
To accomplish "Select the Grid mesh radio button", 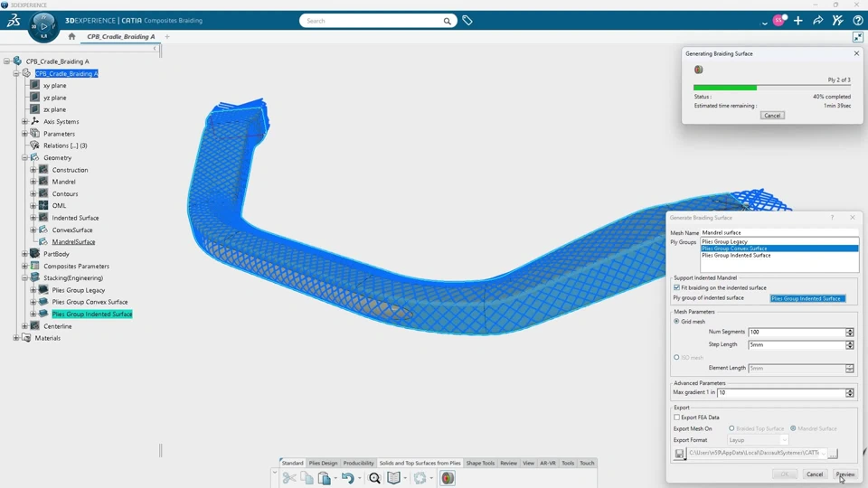I will point(676,322).
